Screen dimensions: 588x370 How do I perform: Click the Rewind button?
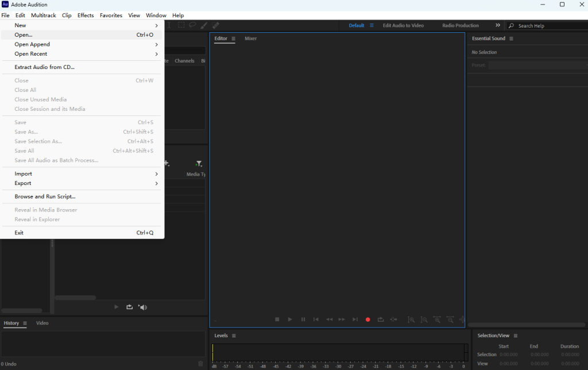pos(329,319)
